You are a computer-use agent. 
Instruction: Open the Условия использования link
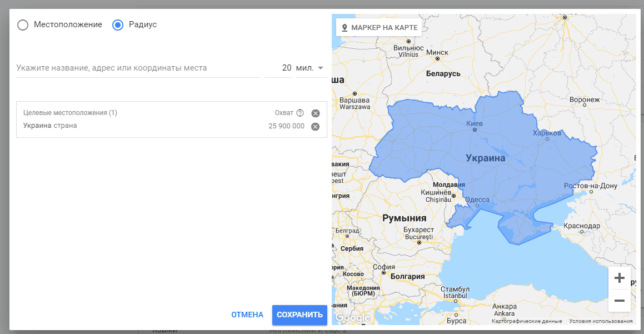(x=601, y=321)
